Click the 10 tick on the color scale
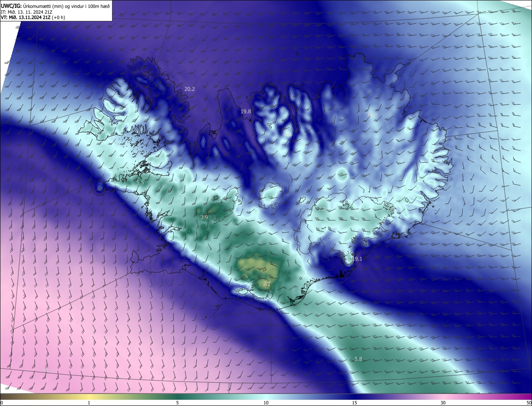The image size is (532, 406). [x=266, y=403]
